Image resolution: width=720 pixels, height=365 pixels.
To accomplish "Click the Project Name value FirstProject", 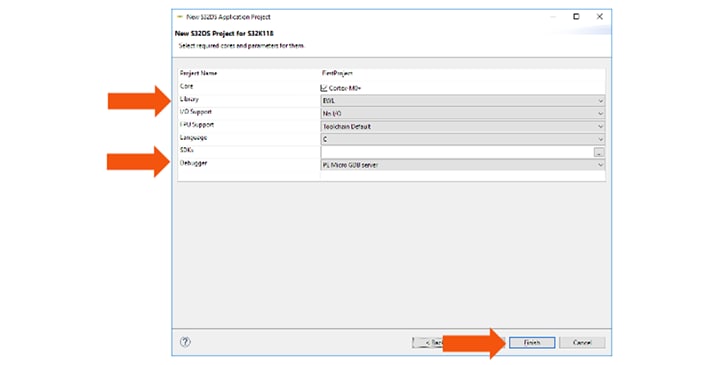I will 337,73.
